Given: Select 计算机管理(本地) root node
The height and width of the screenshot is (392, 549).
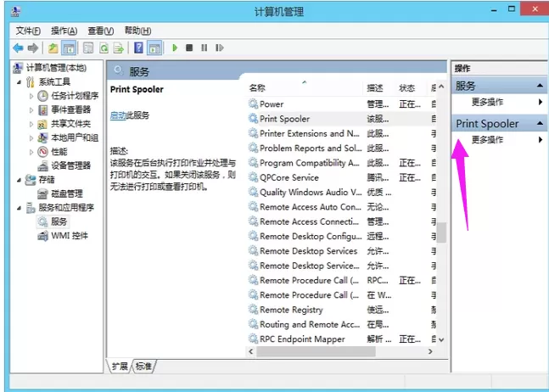Looking at the screenshot, I should click(x=56, y=68).
